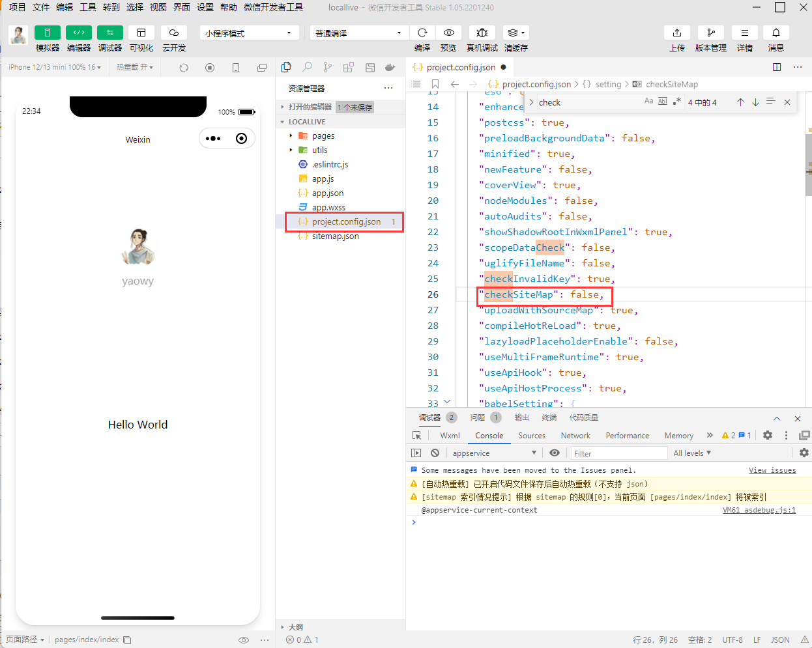Open the source control branch icon
Image resolution: width=812 pixels, height=648 pixels.
pyautogui.click(x=328, y=67)
